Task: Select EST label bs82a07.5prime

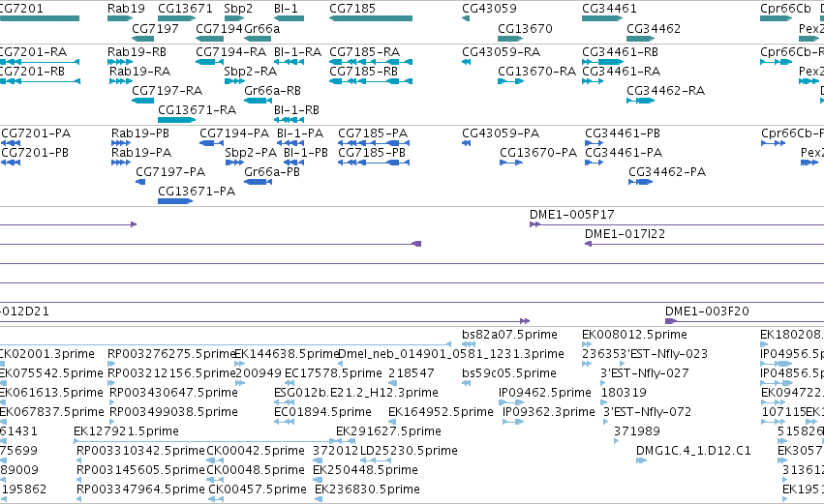Action: [x=509, y=335]
